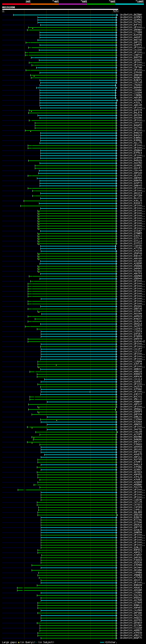Click the Large gaps legend text
The width and height of the screenshot is (146, 644).
pyautogui.click(x=28, y=642)
